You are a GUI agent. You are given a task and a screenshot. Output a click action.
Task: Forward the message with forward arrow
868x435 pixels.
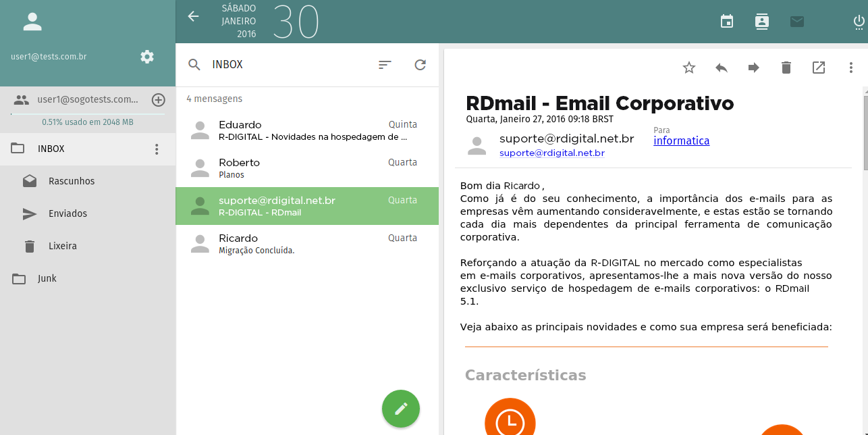[x=753, y=68]
